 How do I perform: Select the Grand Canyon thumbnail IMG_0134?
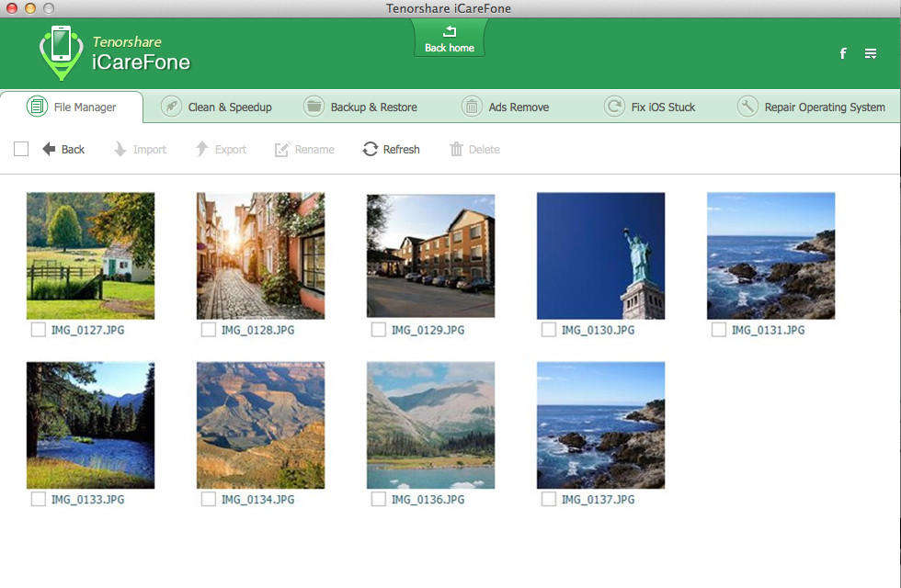coord(260,424)
